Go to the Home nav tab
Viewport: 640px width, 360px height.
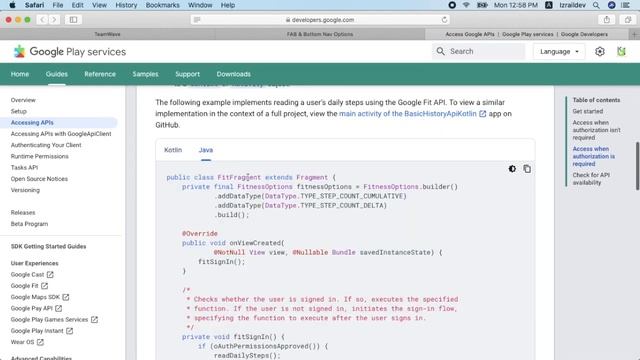click(x=20, y=74)
